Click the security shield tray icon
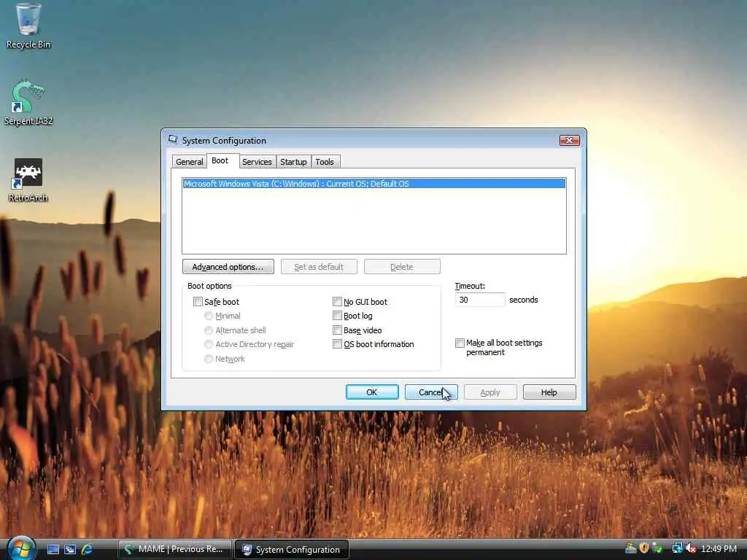The image size is (747, 560). [644, 548]
